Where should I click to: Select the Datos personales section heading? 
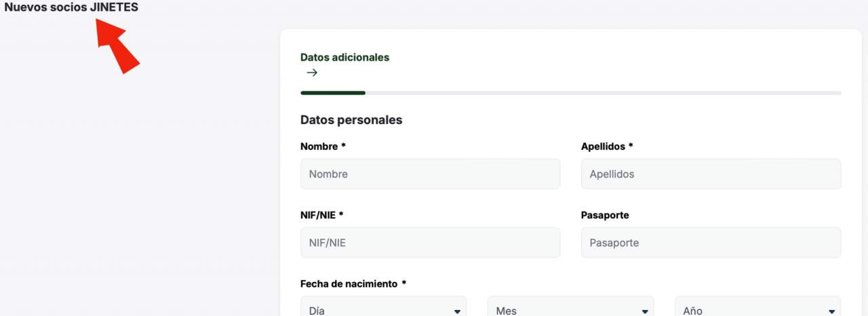click(351, 120)
